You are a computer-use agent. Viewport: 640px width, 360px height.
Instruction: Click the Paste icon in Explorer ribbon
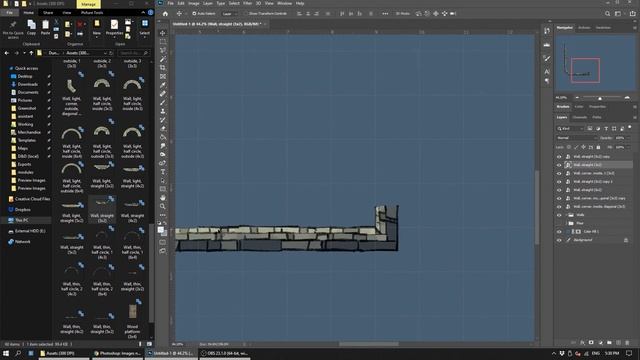pyautogui.click(x=45, y=28)
